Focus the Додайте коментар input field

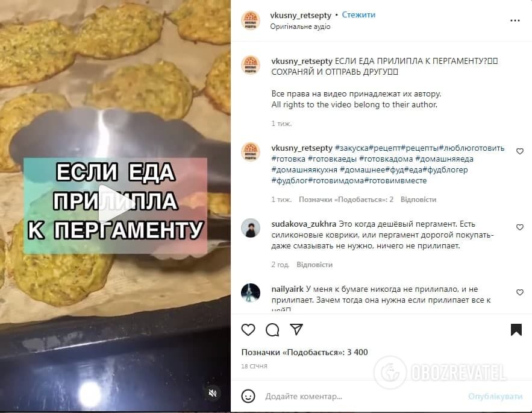coord(363,396)
